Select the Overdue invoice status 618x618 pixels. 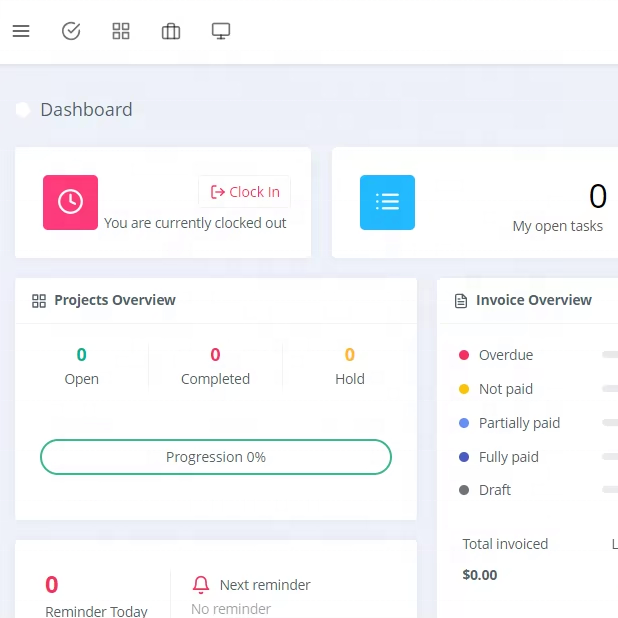coord(505,355)
